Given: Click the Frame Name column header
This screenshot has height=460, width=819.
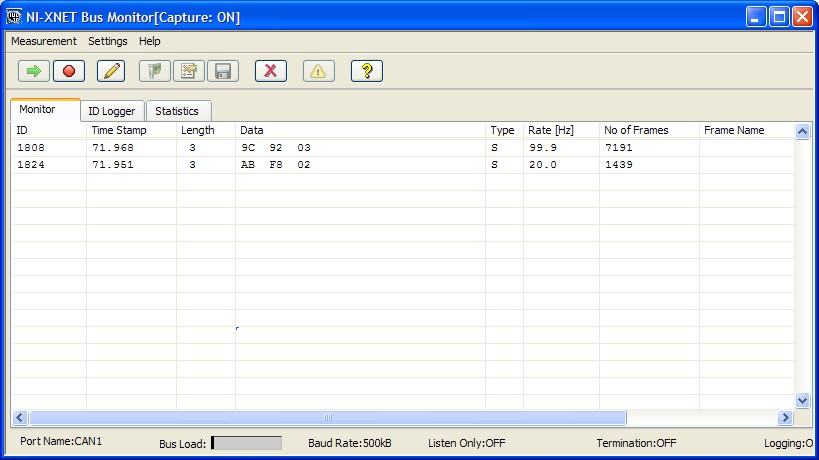Looking at the screenshot, I should (746, 130).
